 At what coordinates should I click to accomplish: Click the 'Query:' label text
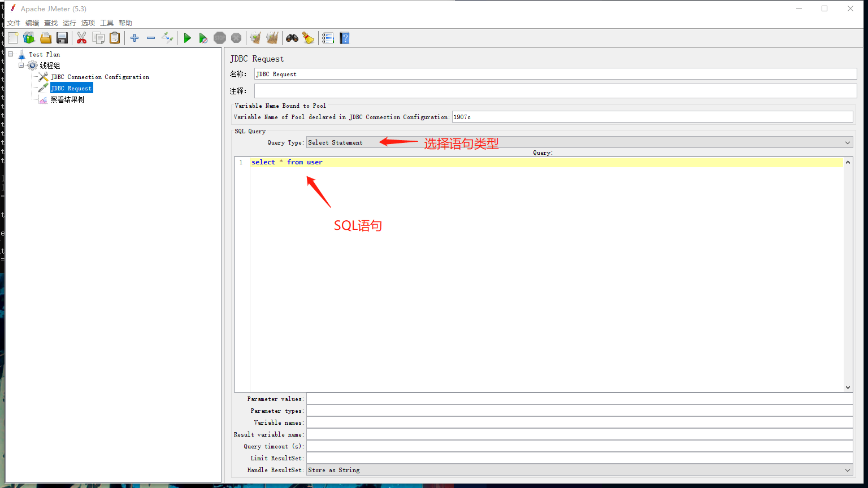(x=542, y=152)
